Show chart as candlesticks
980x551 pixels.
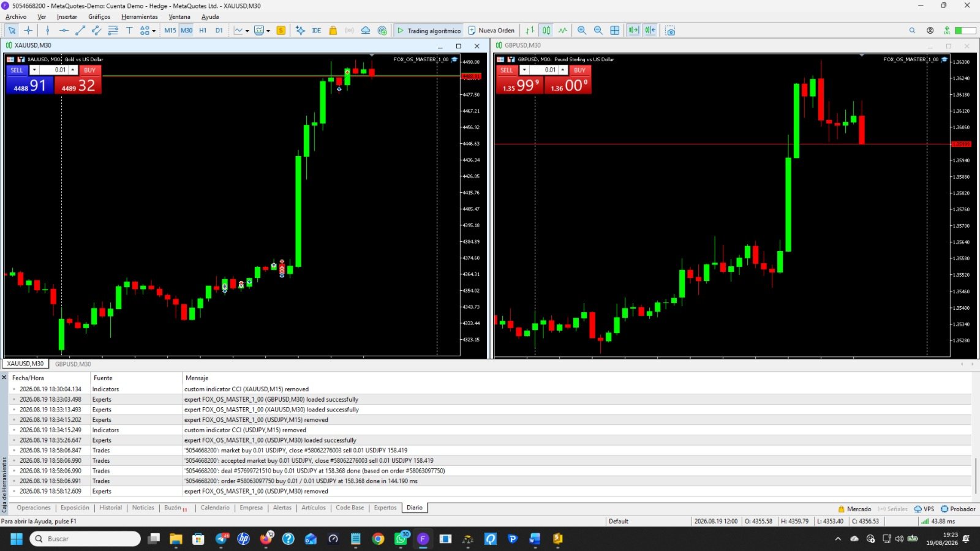click(546, 30)
